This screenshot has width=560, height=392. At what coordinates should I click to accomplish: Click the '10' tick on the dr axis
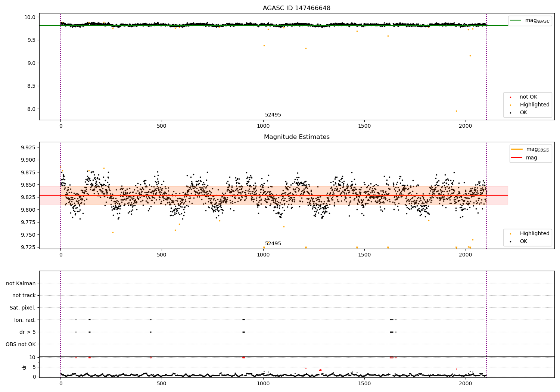32,357
